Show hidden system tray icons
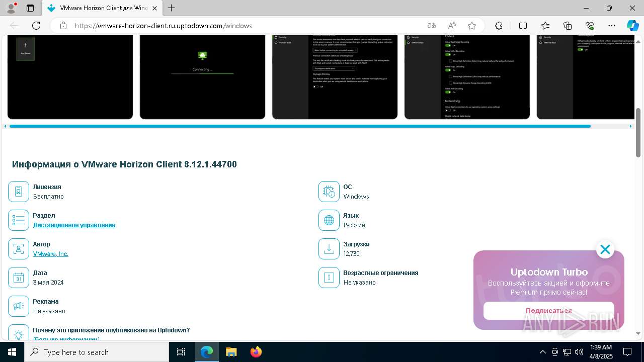This screenshot has height=362, width=644. tap(542, 352)
